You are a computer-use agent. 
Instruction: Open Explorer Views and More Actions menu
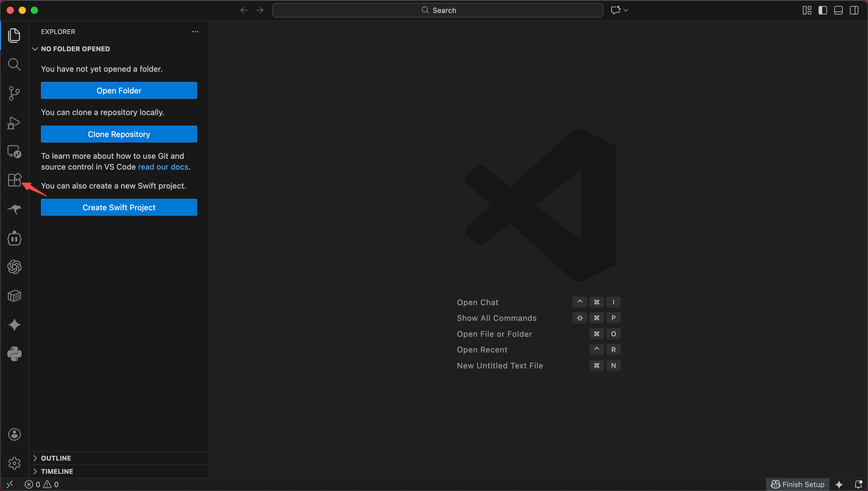(x=195, y=32)
